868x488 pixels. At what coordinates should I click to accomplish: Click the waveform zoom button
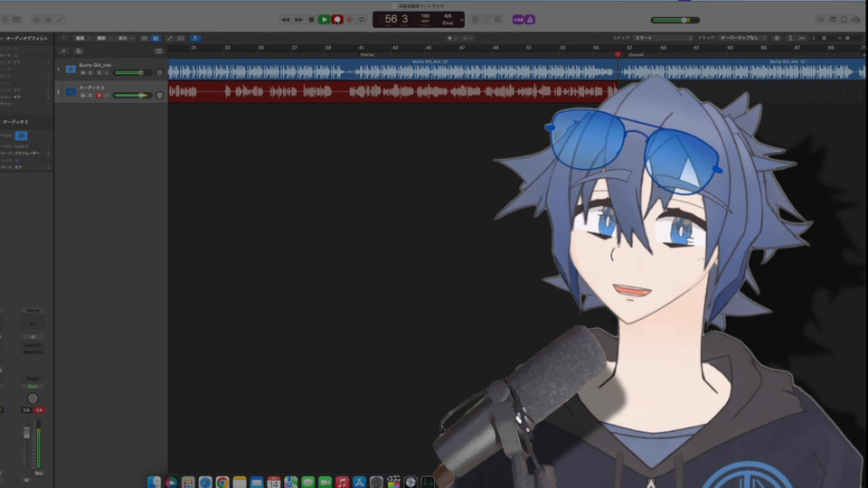tap(777, 38)
